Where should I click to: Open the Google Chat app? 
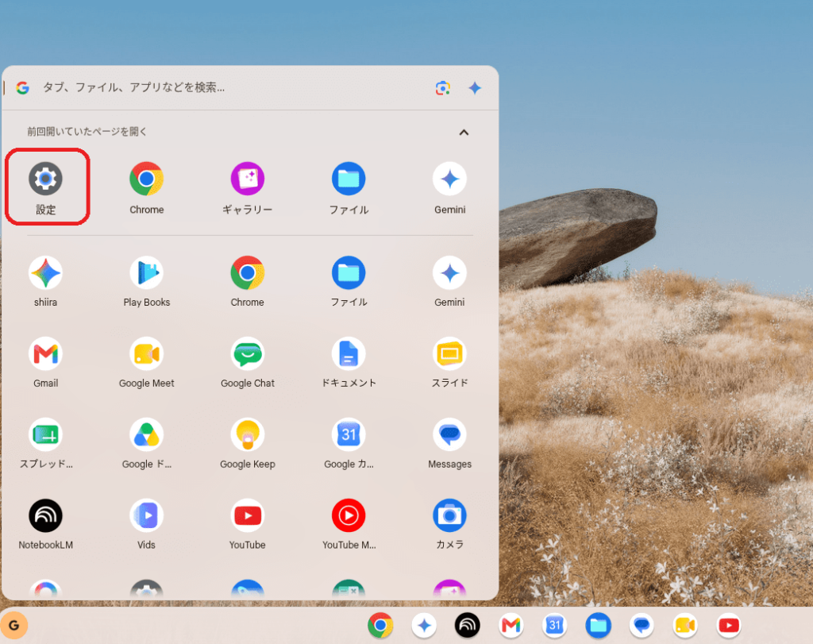click(x=248, y=362)
